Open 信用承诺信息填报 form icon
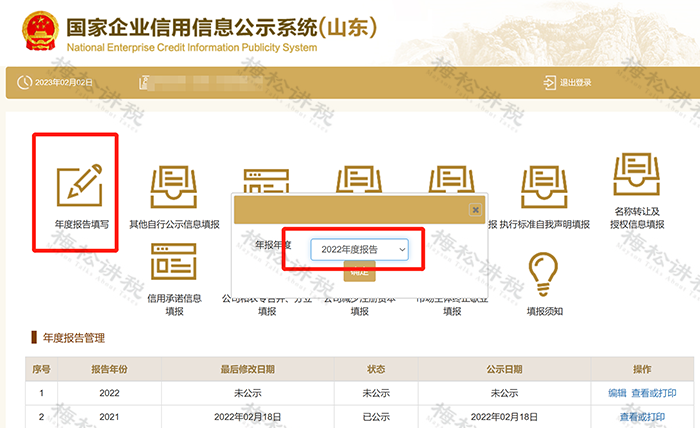Image resolution: width=700 pixels, height=428 pixels. [174, 262]
